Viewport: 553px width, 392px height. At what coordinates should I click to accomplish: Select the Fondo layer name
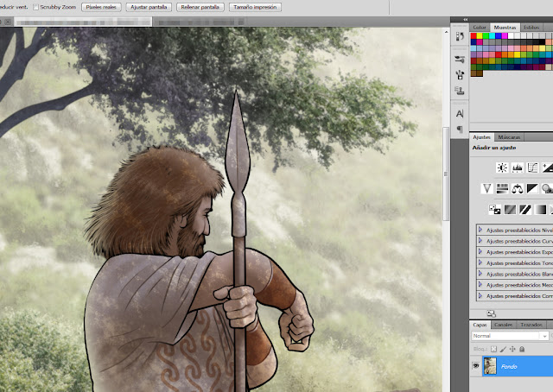(509, 367)
